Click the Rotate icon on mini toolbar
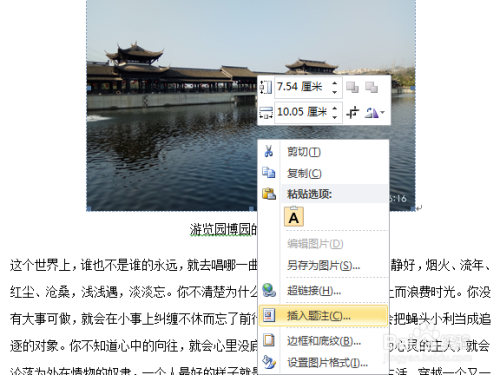500x375 pixels. click(x=371, y=113)
